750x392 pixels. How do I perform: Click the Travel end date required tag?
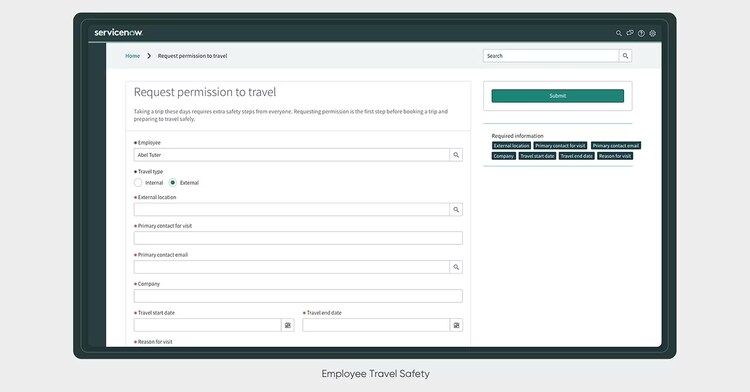click(x=576, y=156)
